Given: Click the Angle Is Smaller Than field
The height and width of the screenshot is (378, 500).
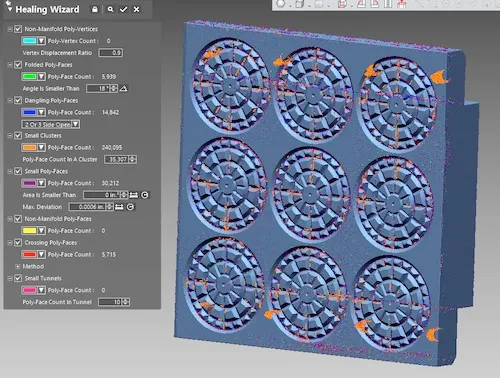Looking at the screenshot, I should [x=98, y=88].
